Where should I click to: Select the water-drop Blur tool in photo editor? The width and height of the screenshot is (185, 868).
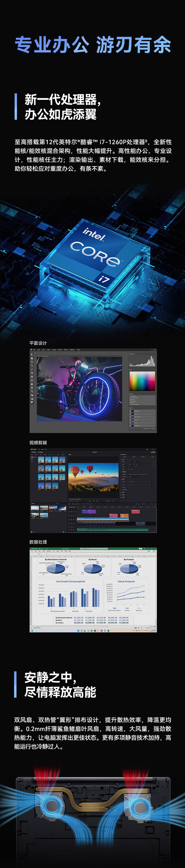(x=32, y=384)
